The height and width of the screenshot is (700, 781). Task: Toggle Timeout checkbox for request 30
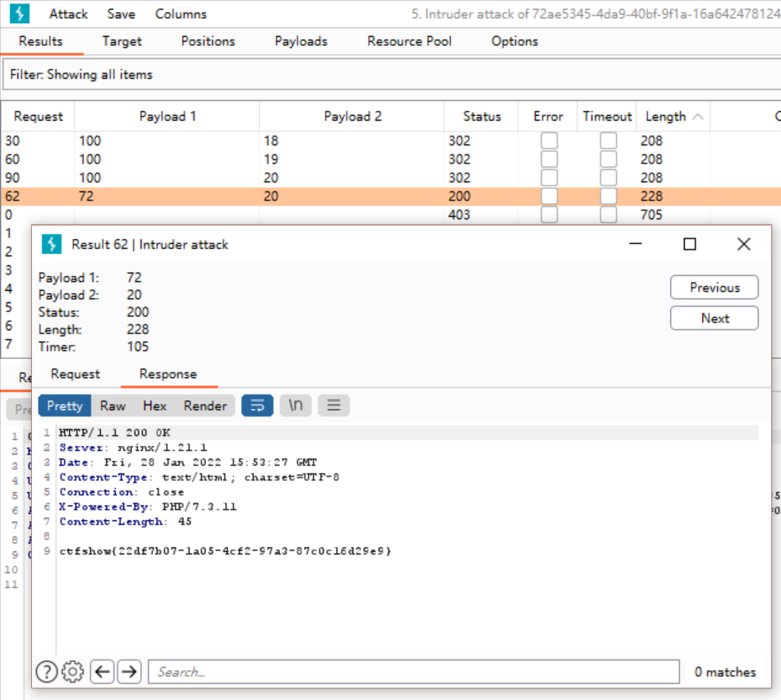coord(609,141)
